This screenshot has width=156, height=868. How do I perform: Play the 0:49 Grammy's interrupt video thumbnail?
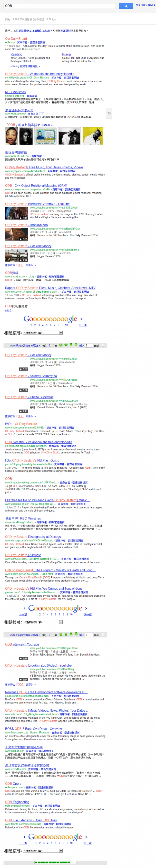click(x=17, y=213)
